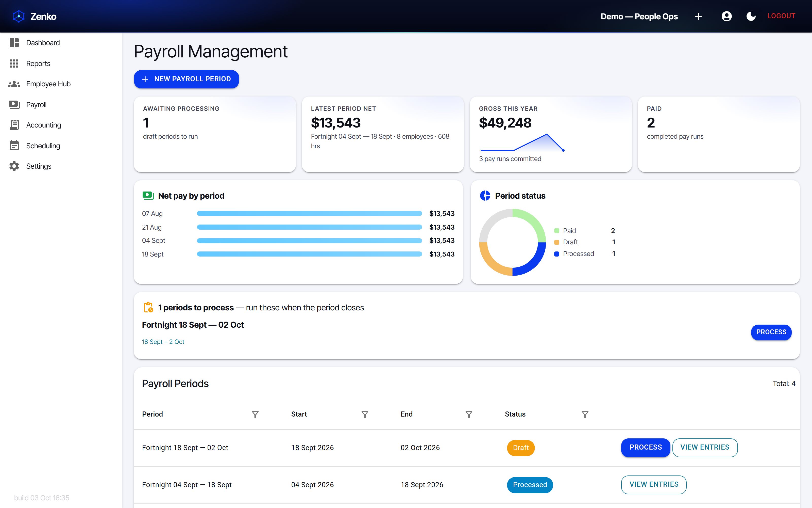This screenshot has width=812, height=508.
Task: Click the 'Total: 4' count text
Action: point(784,384)
